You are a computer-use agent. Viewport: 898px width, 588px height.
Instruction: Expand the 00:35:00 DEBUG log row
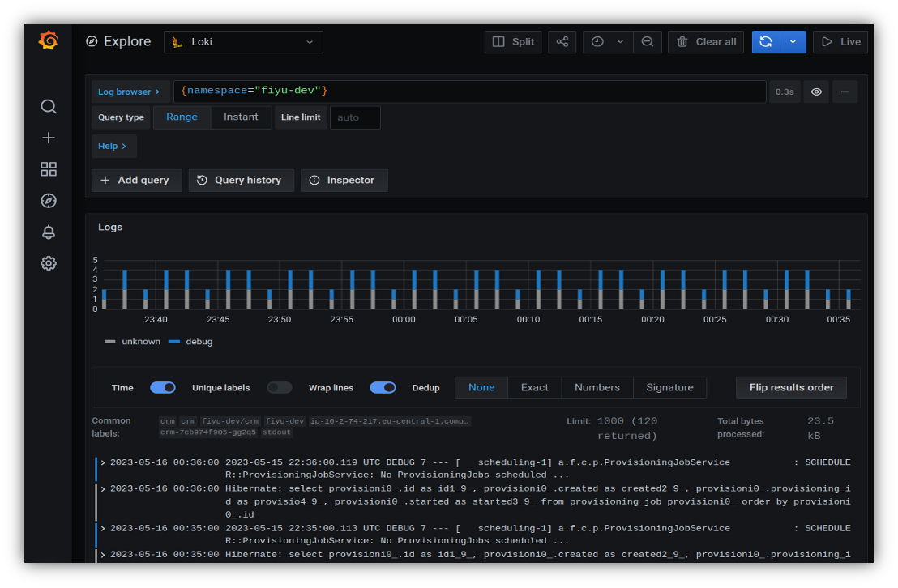point(103,528)
